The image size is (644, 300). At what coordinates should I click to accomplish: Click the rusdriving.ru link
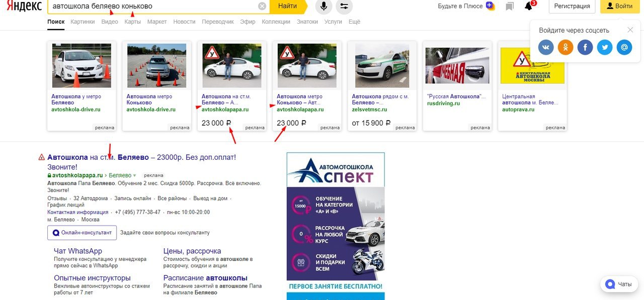443,103
